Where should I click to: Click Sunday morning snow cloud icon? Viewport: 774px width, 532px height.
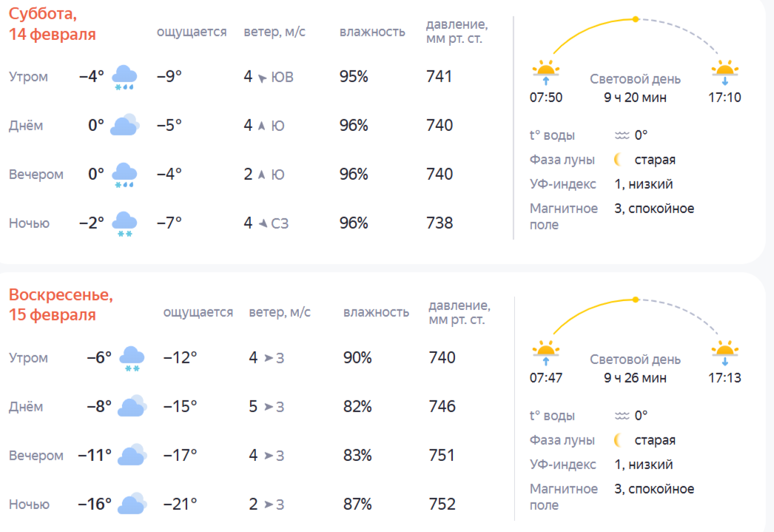[132, 358]
